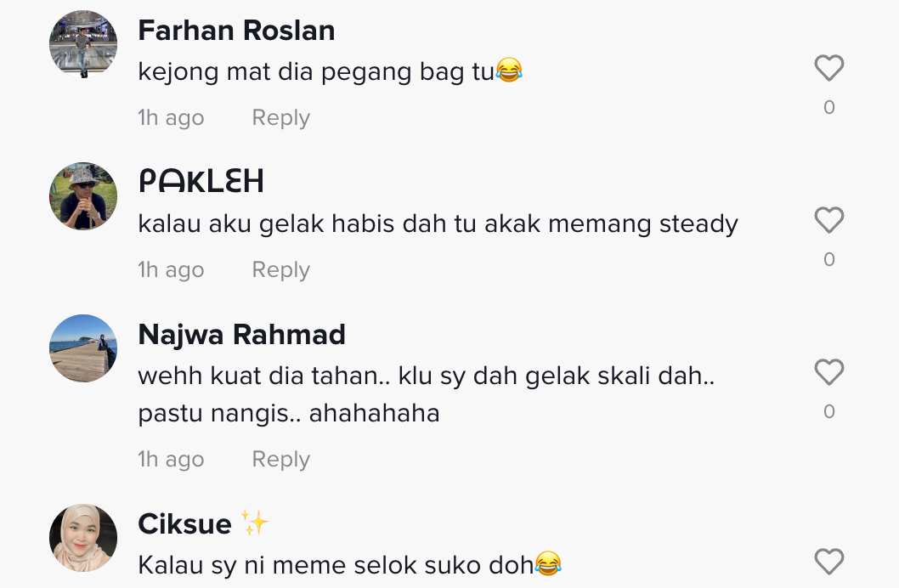This screenshot has width=899, height=588.
Task: Open Farhan Roslan's profile picture
Action: tap(83, 44)
